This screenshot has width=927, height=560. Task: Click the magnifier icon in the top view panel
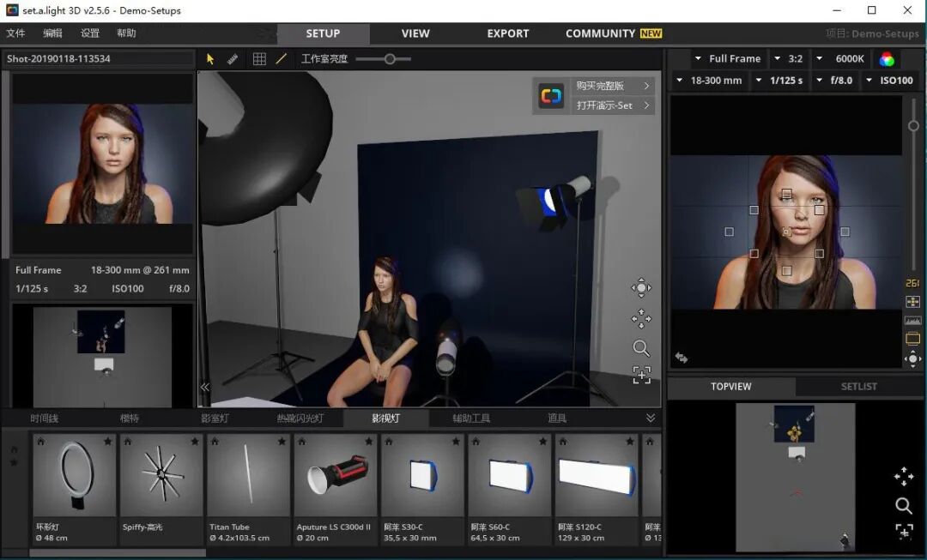click(903, 505)
